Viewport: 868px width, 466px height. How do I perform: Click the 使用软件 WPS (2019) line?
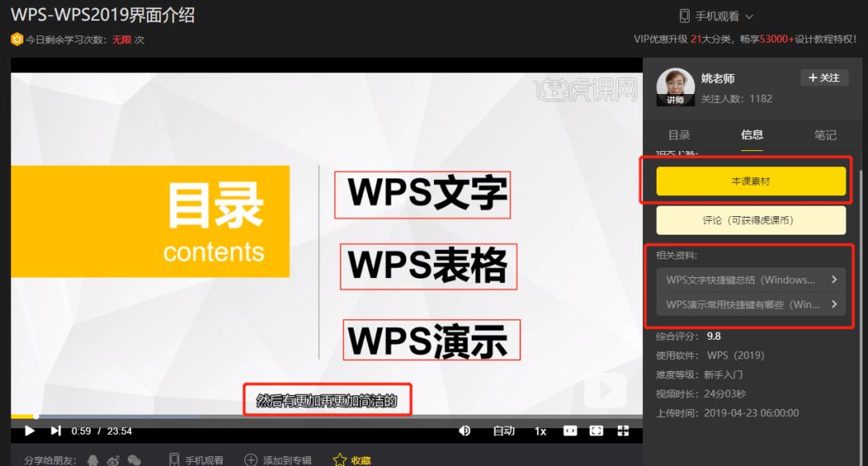[x=710, y=355]
